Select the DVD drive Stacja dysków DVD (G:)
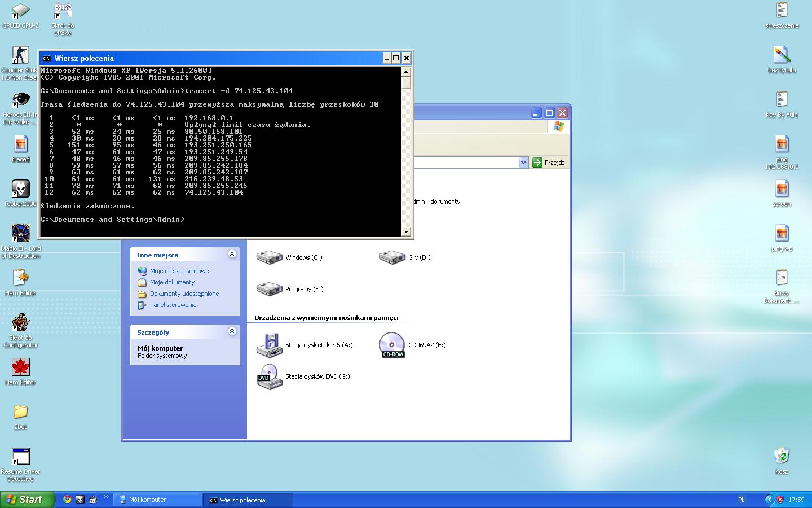Image resolution: width=812 pixels, height=508 pixels. pyautogui.click(x=303, y=376)
